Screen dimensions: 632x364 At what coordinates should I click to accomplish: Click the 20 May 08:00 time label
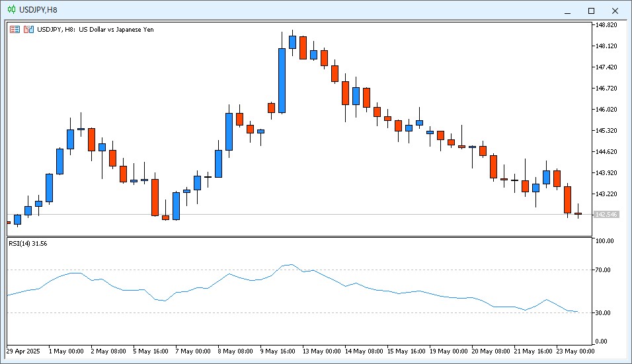[x=491, y=351]
